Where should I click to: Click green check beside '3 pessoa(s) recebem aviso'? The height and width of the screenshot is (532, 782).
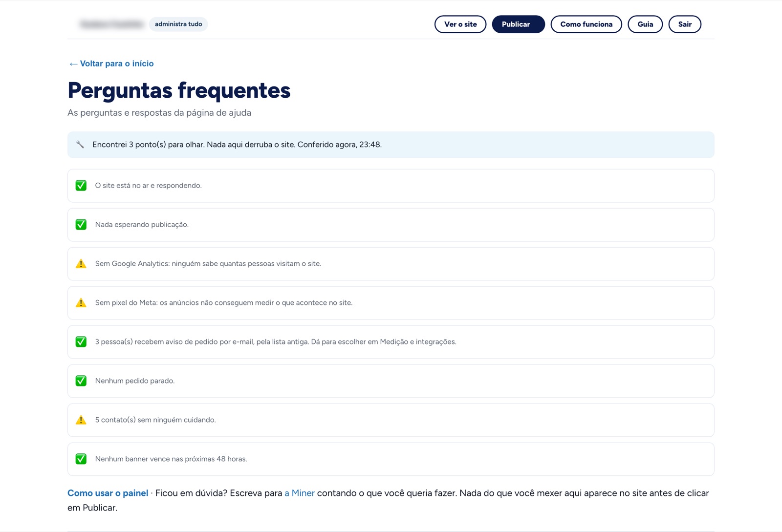click(81, 342)
